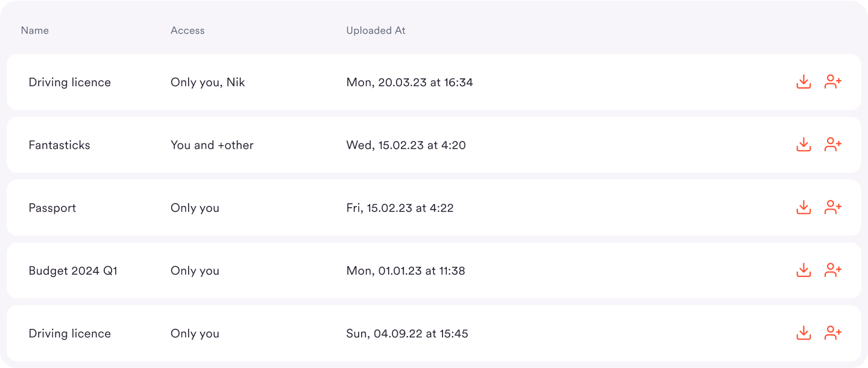
Task: Select the Passport file name
Action: (52, 208)
